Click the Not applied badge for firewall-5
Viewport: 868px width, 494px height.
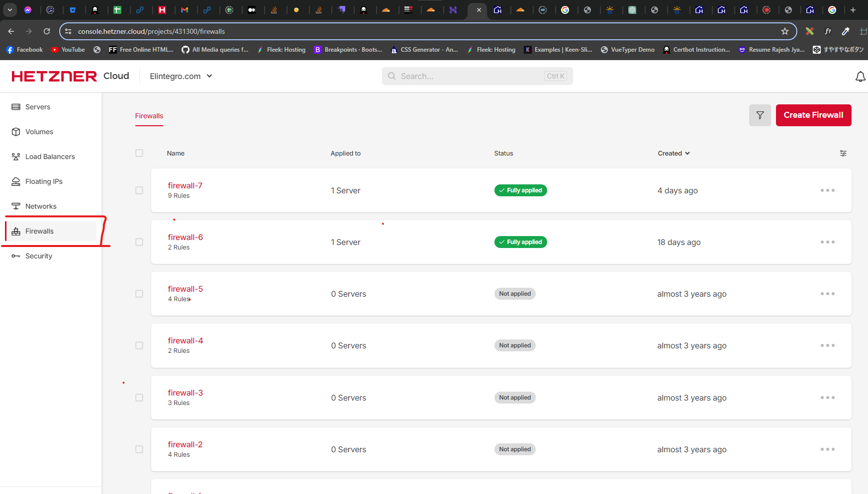point(515,294)
